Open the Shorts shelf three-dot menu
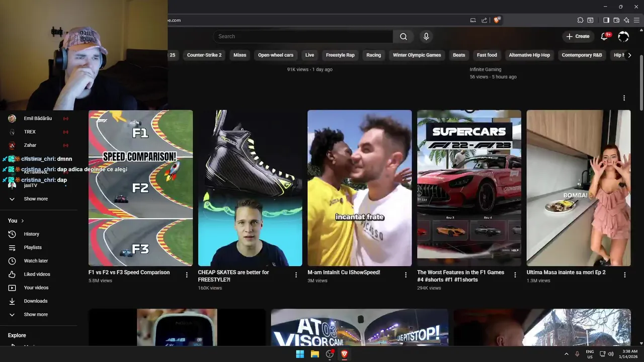Image resolution: width=644 pixels, height=362 pixels. point(624,98)
